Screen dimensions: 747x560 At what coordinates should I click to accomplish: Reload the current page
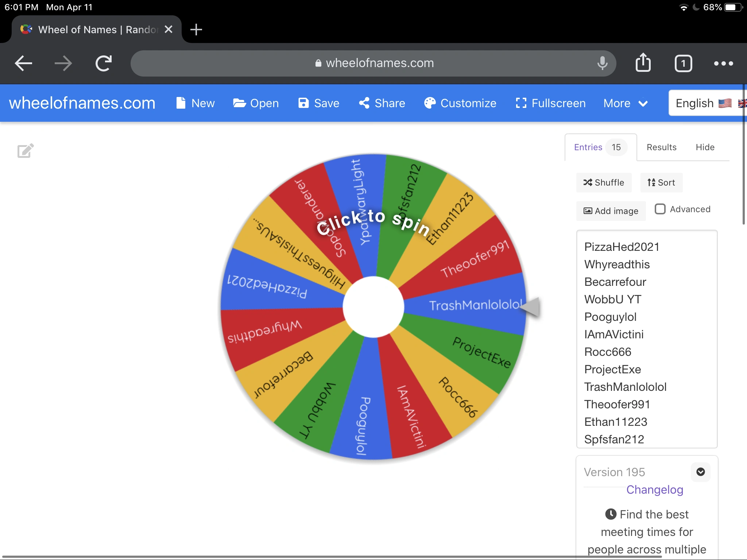(103, 63)
